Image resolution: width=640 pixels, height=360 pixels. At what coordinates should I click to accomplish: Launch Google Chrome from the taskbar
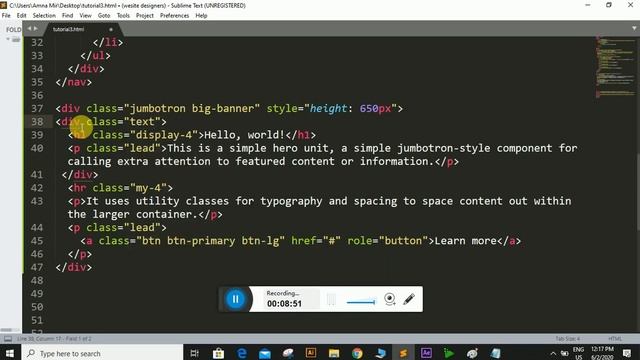(357, 353)
